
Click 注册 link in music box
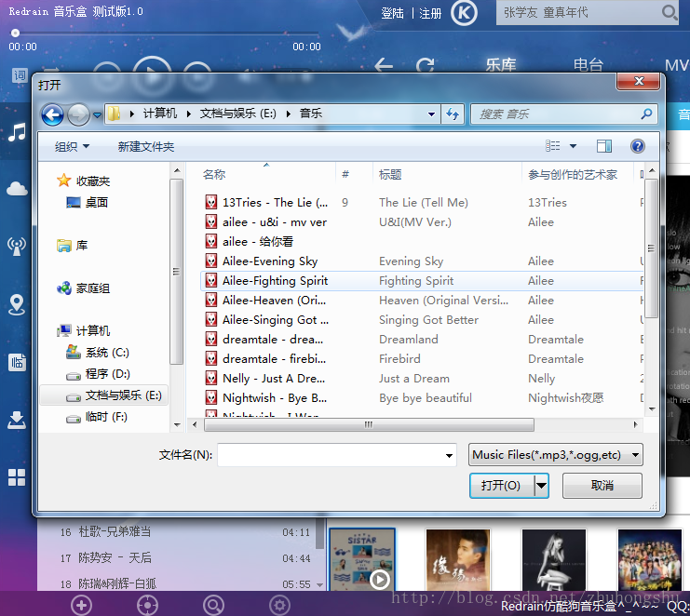tap(430, 13)
